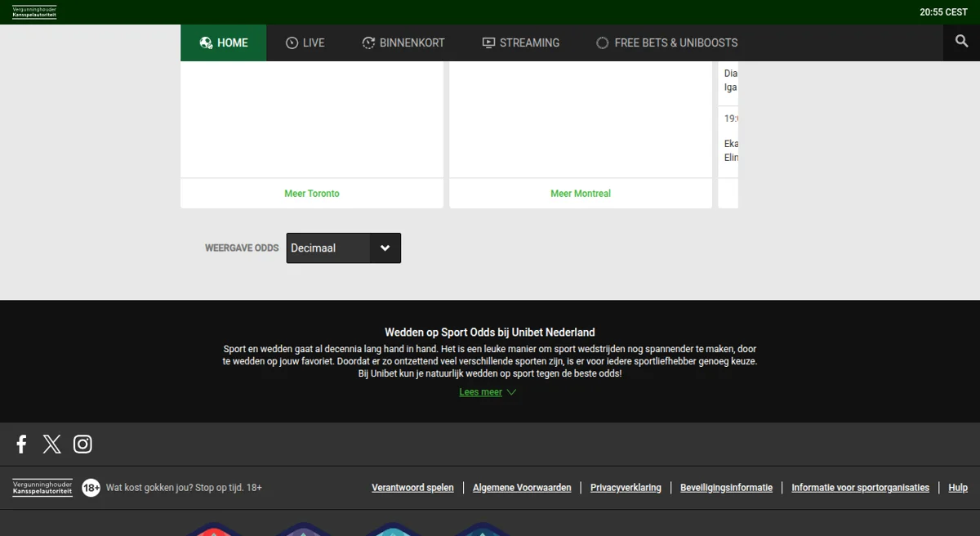The height and width of the screenshot is (536, 980).
Task: Expand the Lees meer text
Action: [x=488, y=392]
